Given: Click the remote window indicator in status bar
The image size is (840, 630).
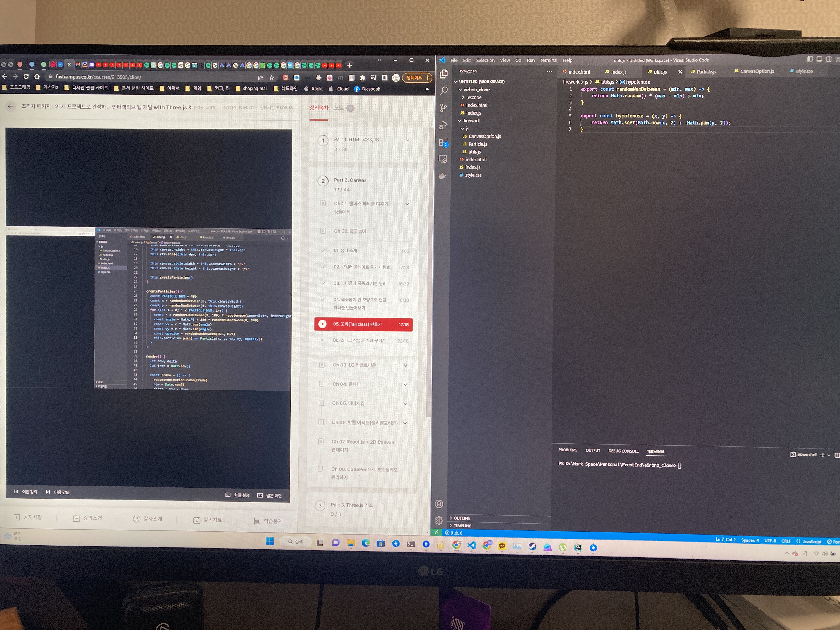Looking at the screenshot, I should pyautogui.click(x=436, y=532).
